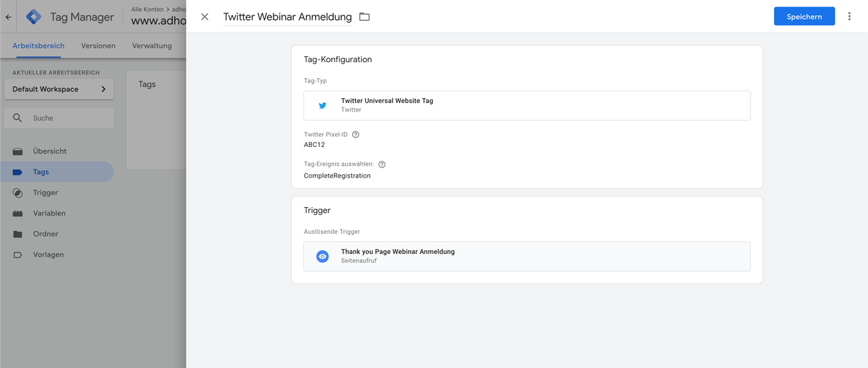
Task: Open the three-dot more options menu
Action: pos(849,17)
